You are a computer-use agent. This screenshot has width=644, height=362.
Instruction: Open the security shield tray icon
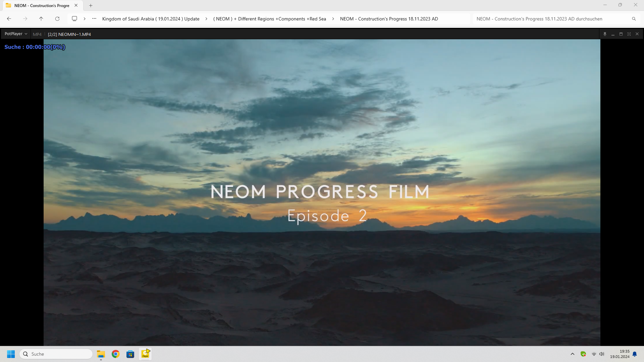[583, 354]
